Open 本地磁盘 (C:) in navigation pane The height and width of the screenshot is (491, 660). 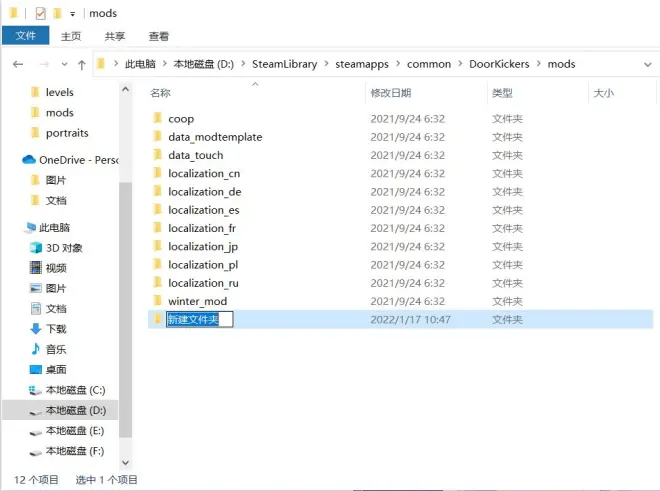[x=75, y=390]
